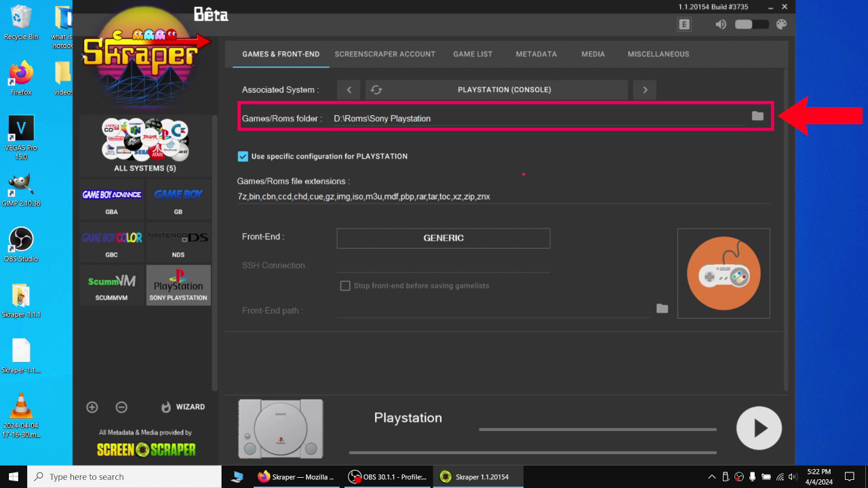Screen dimensions: 868x488
Task: Add a new system with the plus icon
Action: pyautogui.click(x=92, y=407)
